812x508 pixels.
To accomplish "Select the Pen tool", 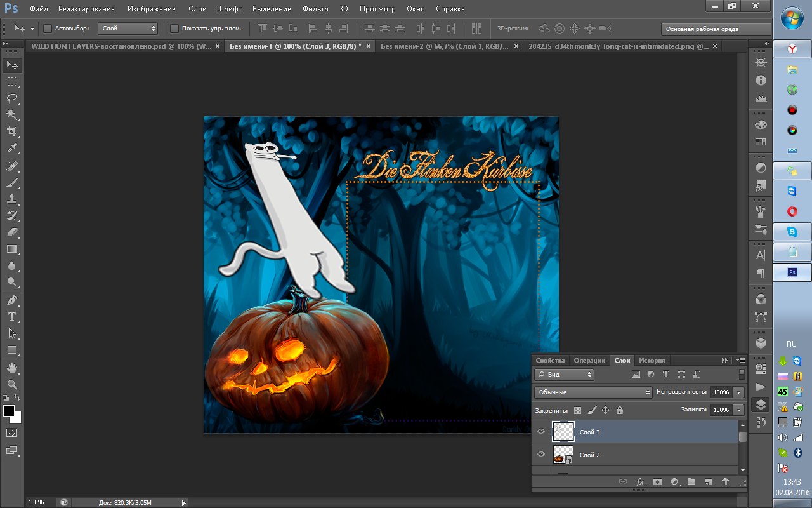I will [12, 300].
